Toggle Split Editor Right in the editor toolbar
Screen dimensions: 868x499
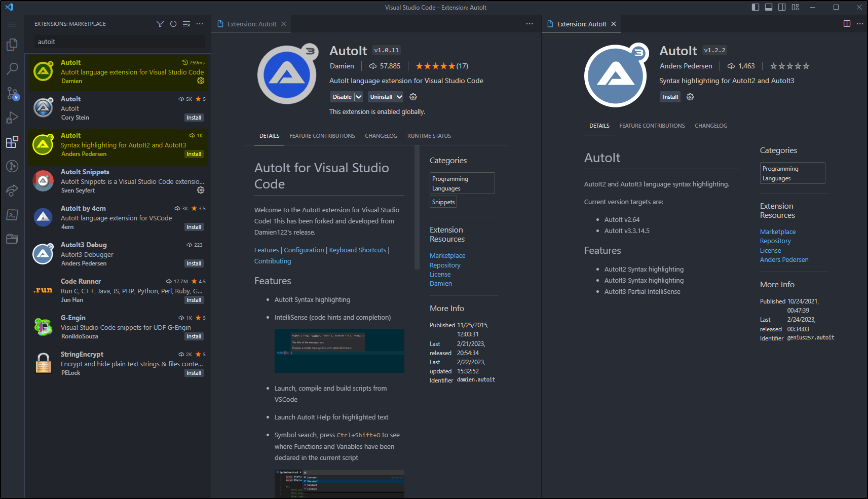click(x=847, y=23)
